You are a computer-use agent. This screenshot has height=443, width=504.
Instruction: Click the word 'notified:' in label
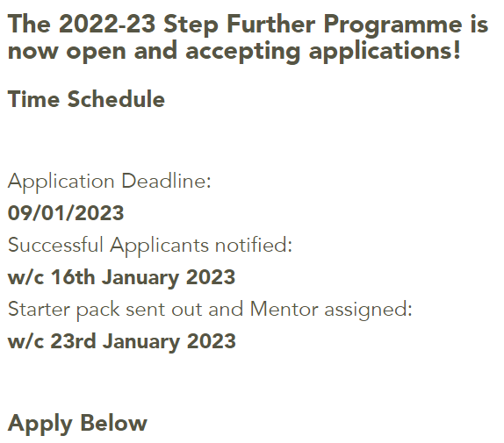[253, 246]
